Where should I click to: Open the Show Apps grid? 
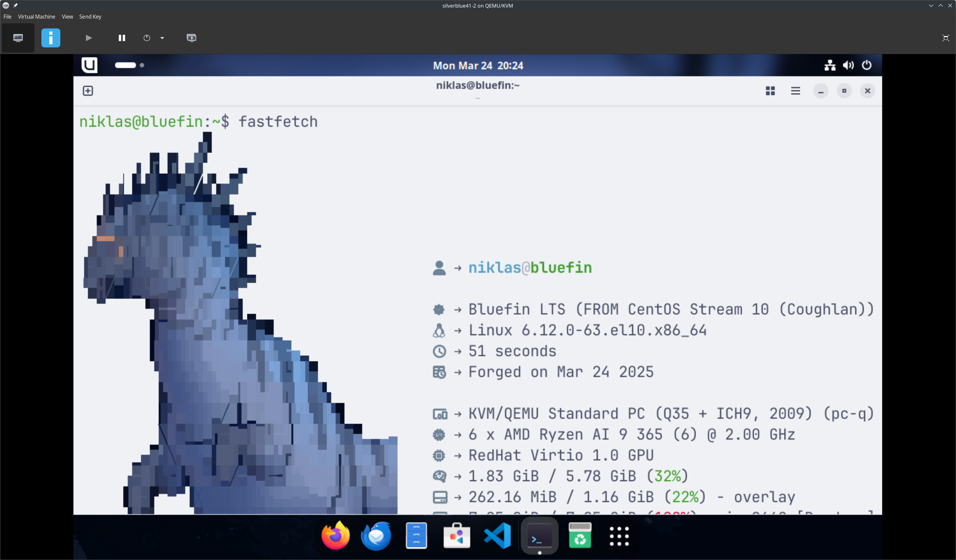(x=619, y=536)
